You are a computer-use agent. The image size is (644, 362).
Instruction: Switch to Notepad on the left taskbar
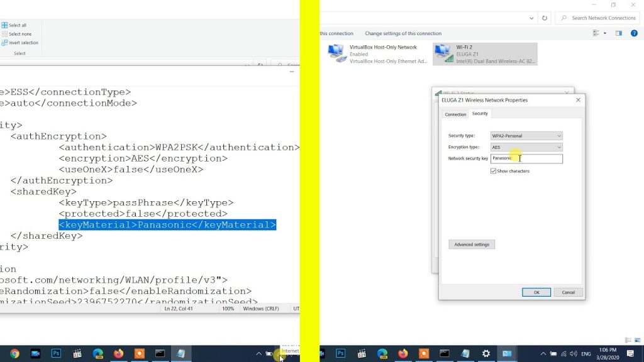[181, 353]
